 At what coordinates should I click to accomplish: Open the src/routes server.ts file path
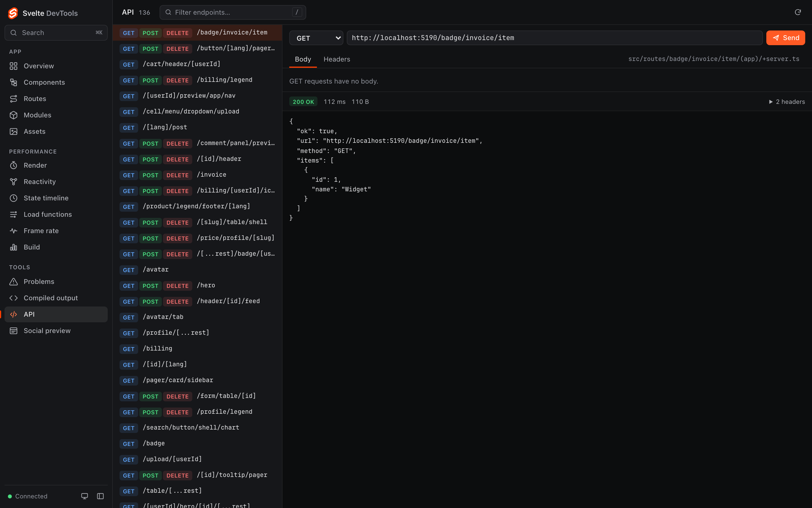(x=714, y=59)
